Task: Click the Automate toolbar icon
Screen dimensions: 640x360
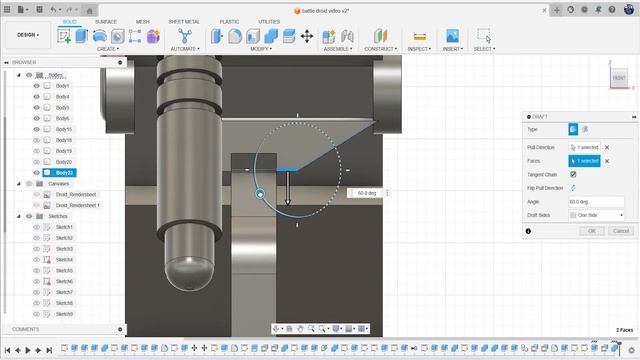Action: [185, 36]
